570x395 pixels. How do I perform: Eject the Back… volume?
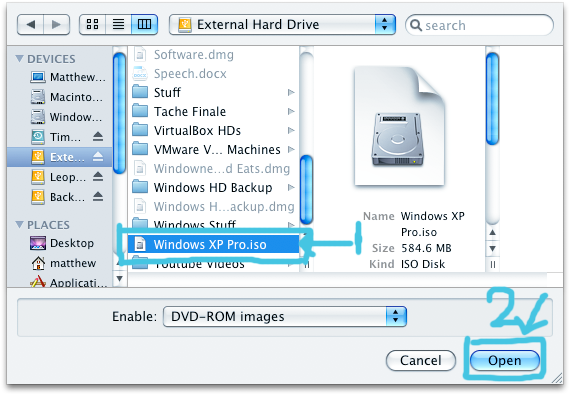[98, 197]
